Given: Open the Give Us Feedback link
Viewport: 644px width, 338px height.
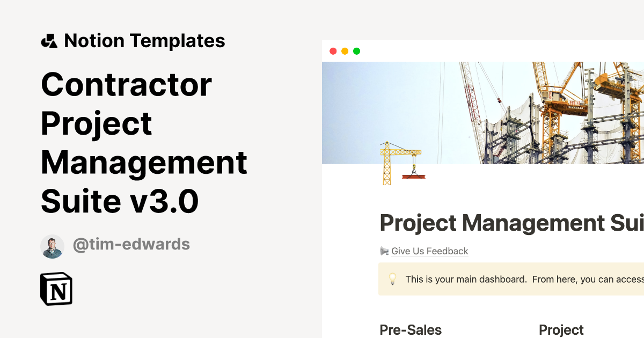Looking at the screenshot, I should pyautogui.click(x=429, y=251).
